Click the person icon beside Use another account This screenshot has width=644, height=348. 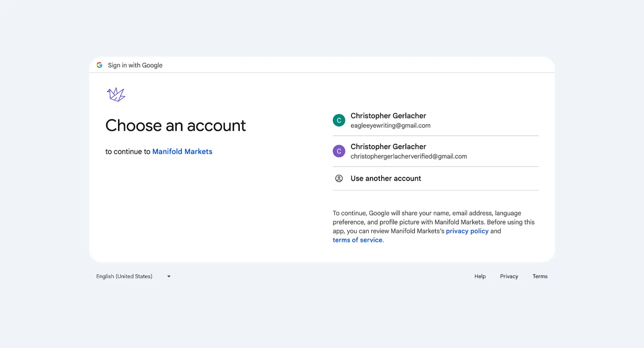click(339, 178)
